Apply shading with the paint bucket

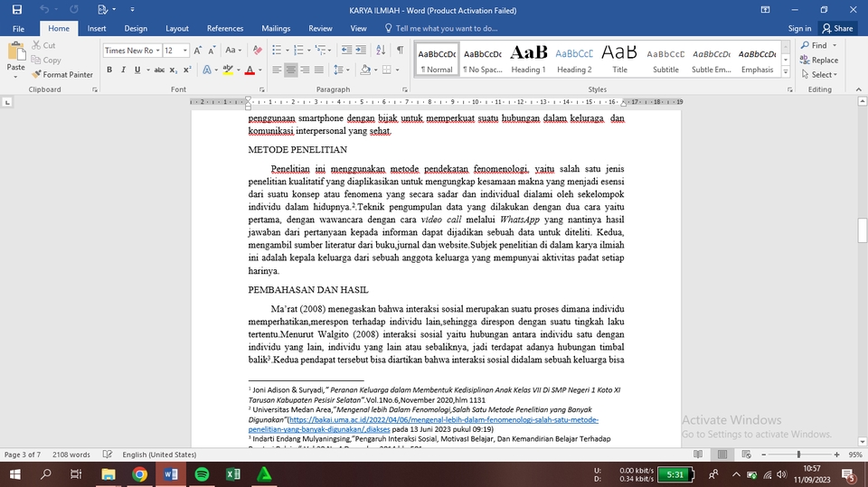(x=364, y=70)
